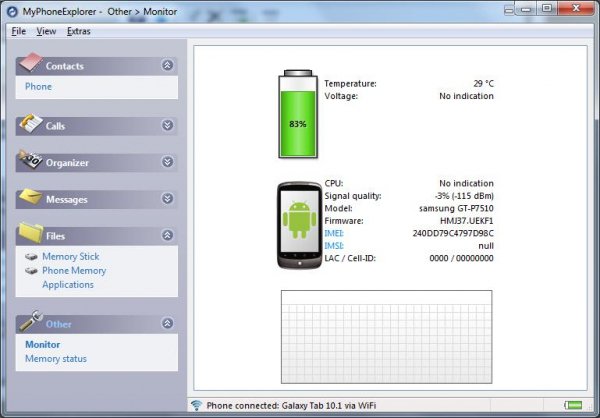This screenshot has height=418, width=600.
Task: Click the Other wrench tools icon
Action: click(31, 321)
